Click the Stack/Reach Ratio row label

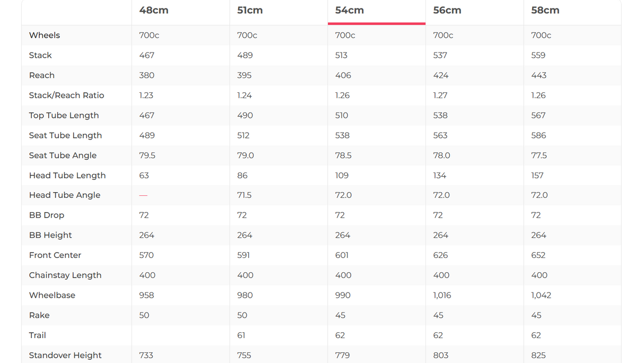67,96
